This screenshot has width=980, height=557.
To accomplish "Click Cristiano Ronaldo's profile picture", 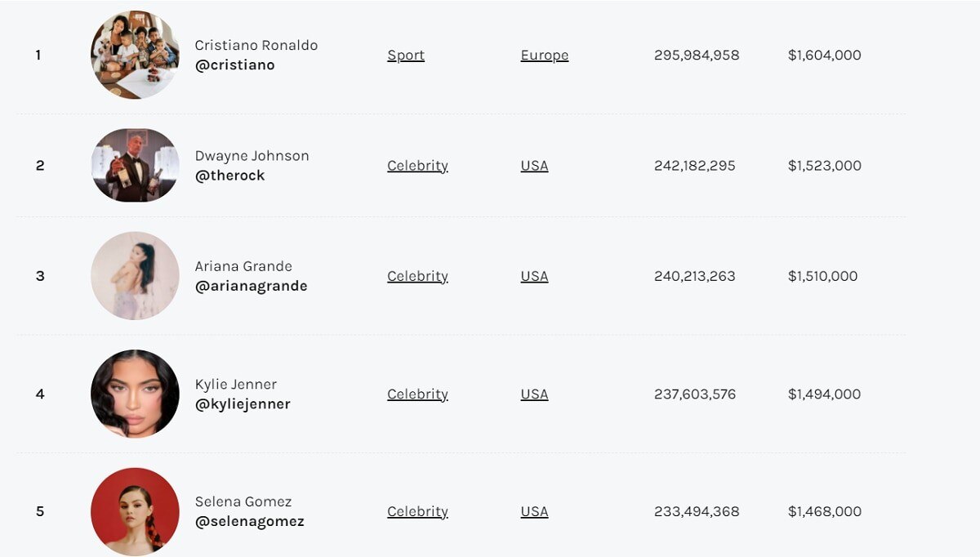I will tap(135, 55).
